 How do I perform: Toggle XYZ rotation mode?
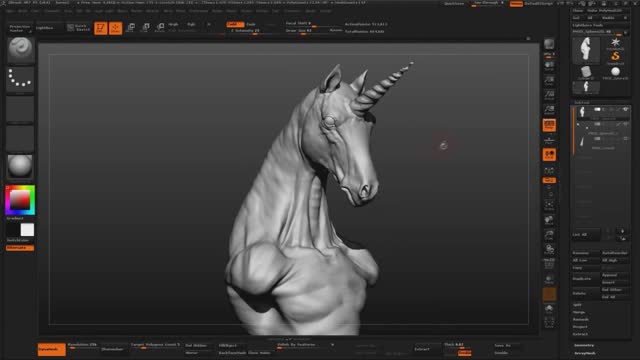point(549,180)
